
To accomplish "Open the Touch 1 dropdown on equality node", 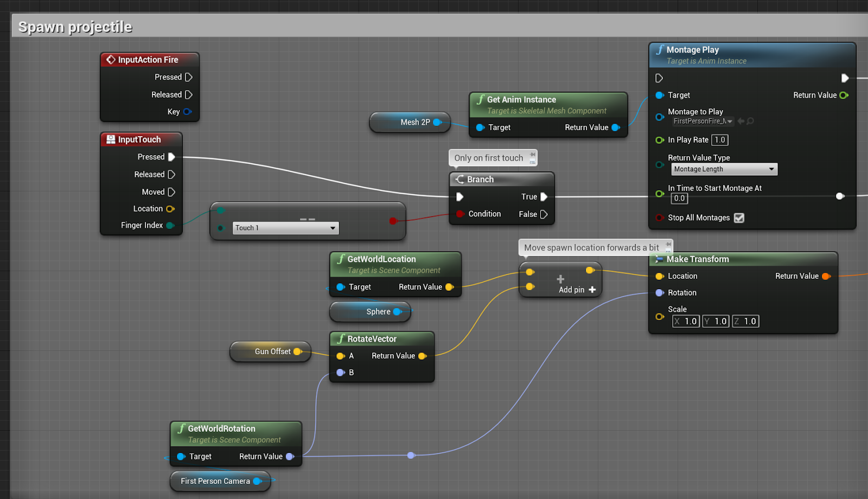I will coord(286,228).
